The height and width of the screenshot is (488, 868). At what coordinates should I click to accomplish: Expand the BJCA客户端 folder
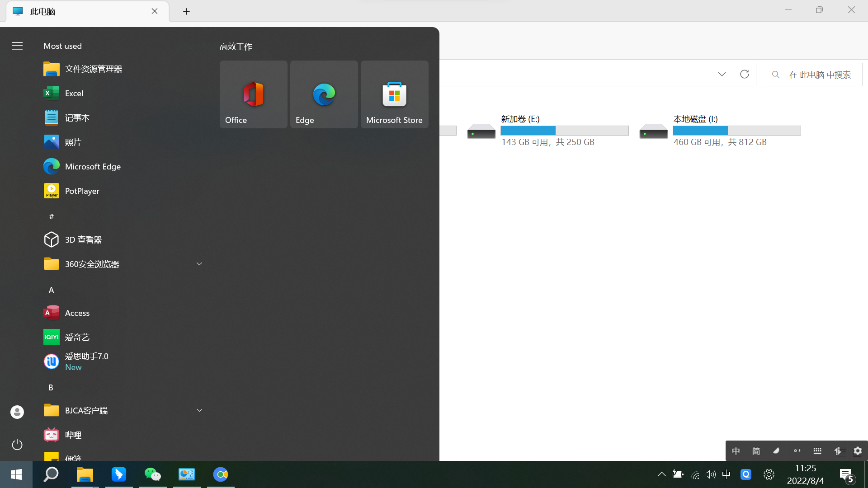199,410
